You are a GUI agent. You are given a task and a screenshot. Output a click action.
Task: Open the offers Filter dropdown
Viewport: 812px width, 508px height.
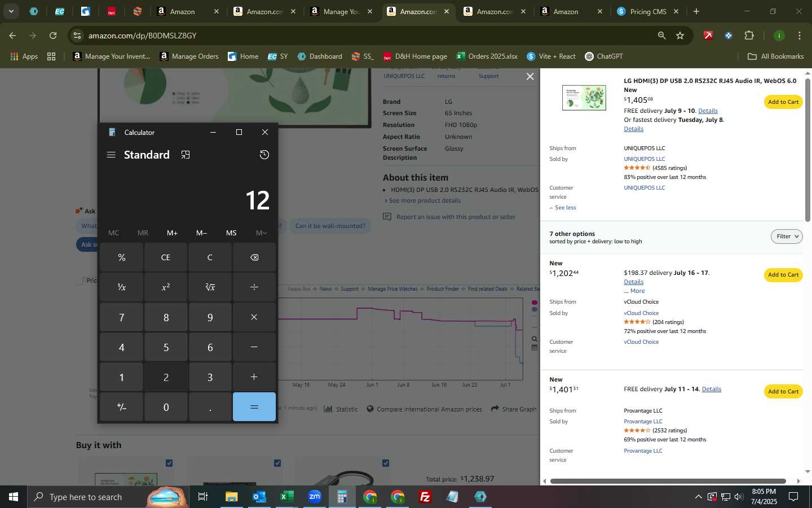tap(787, 237)
